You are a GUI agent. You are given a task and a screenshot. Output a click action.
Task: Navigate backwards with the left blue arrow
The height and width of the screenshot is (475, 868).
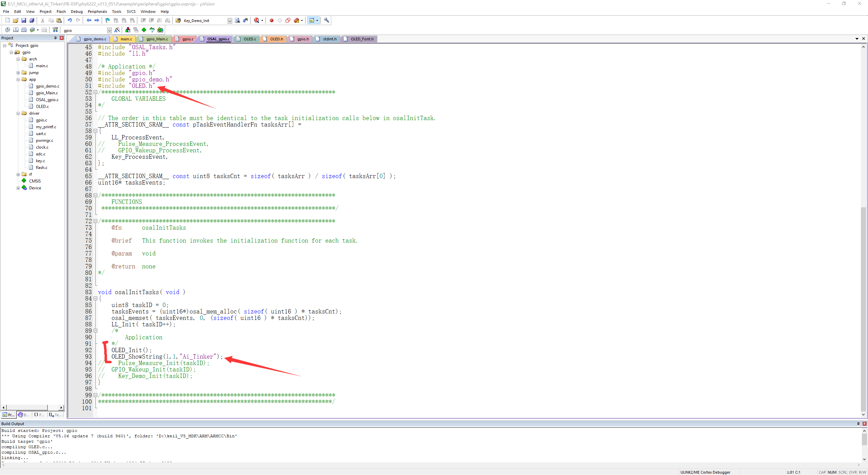pyautogui.click(x=89, y=20)
